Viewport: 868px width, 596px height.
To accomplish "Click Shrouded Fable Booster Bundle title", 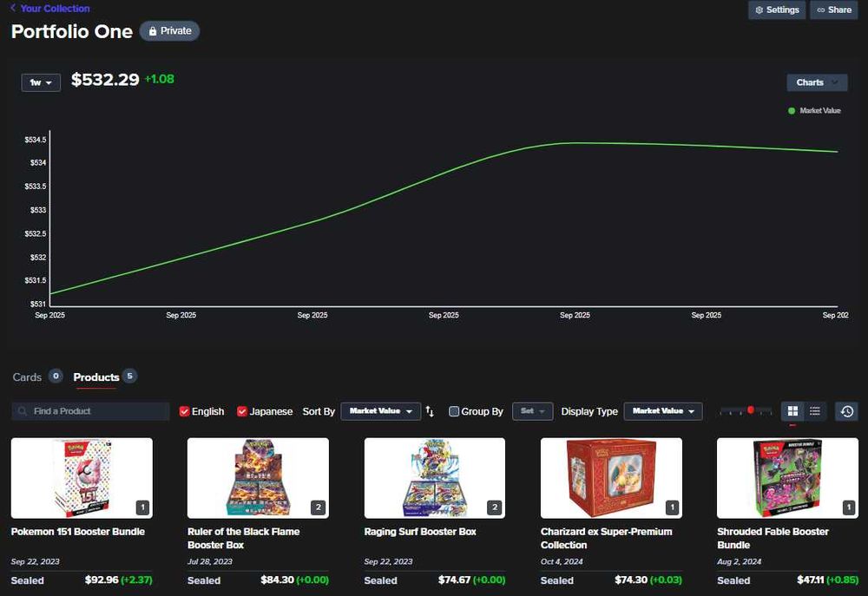I will point(773,538).
